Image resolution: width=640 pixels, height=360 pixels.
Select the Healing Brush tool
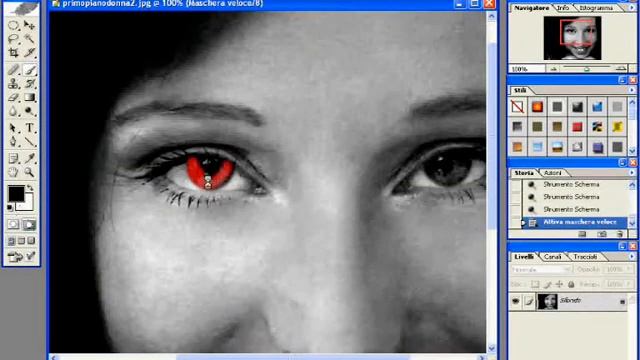coord(13,70)
